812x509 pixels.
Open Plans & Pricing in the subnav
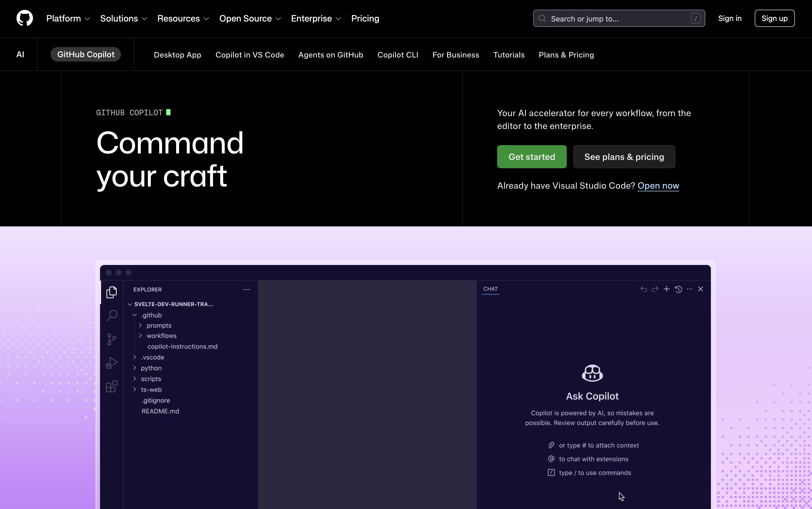click(566, 55)
